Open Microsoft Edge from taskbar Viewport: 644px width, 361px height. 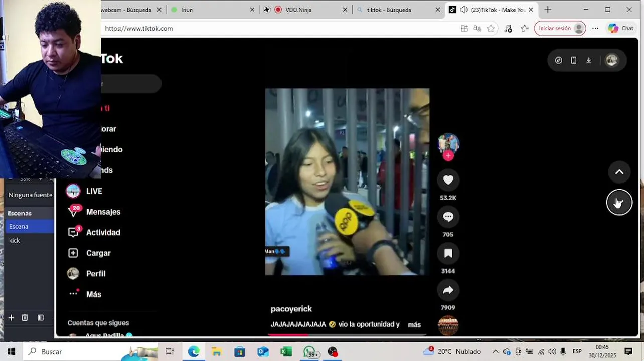pyautogui.click(x=194, y=352)
